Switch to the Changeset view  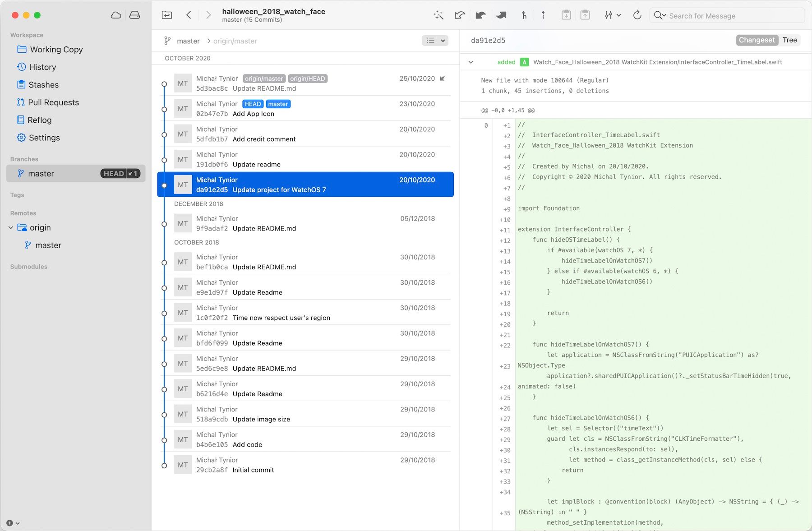757,40
